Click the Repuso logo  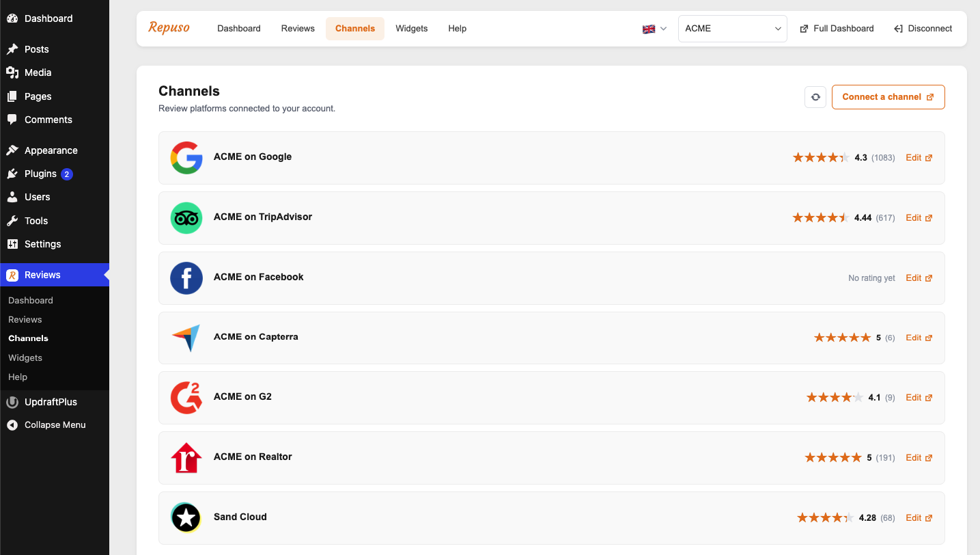(x=169, y=28)
